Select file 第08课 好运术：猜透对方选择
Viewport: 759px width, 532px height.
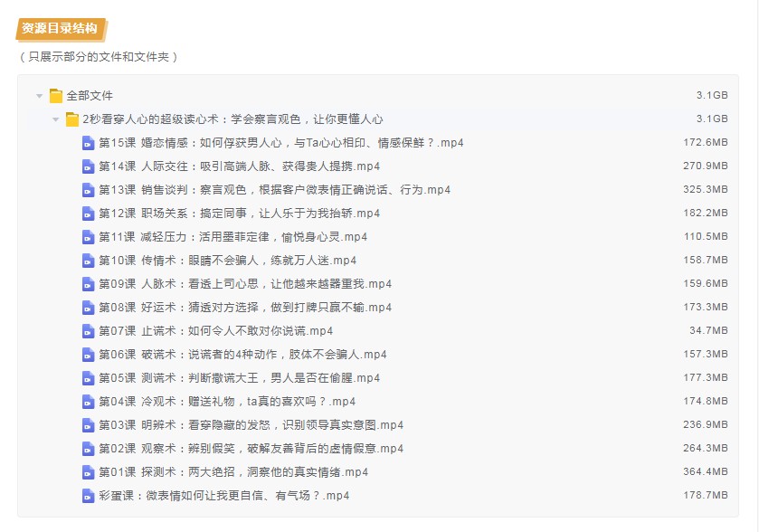(245, 308)
